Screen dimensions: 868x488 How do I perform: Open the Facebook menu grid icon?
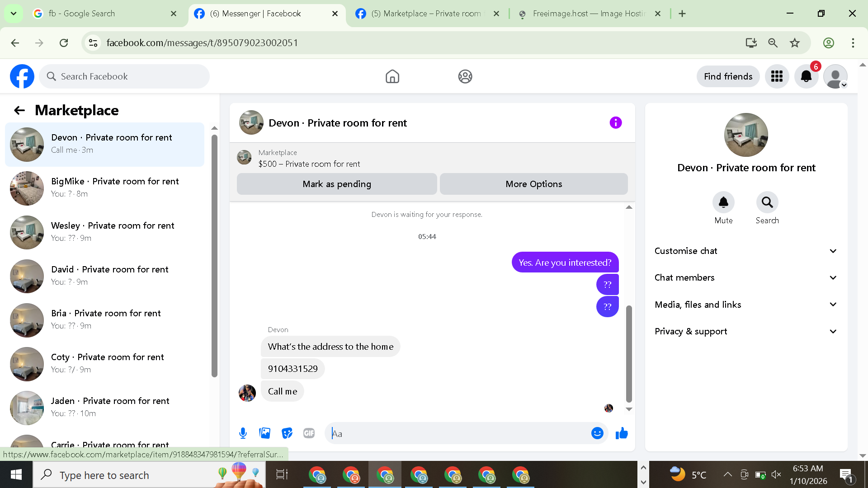point(777,76)
